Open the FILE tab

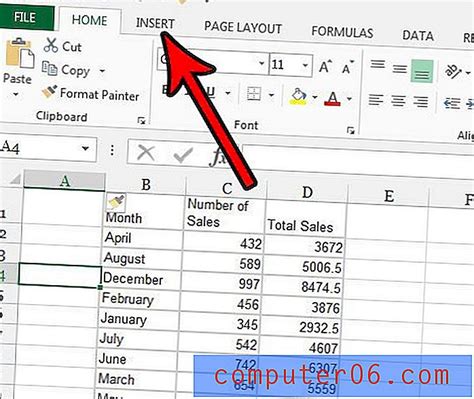click(26, 18)
